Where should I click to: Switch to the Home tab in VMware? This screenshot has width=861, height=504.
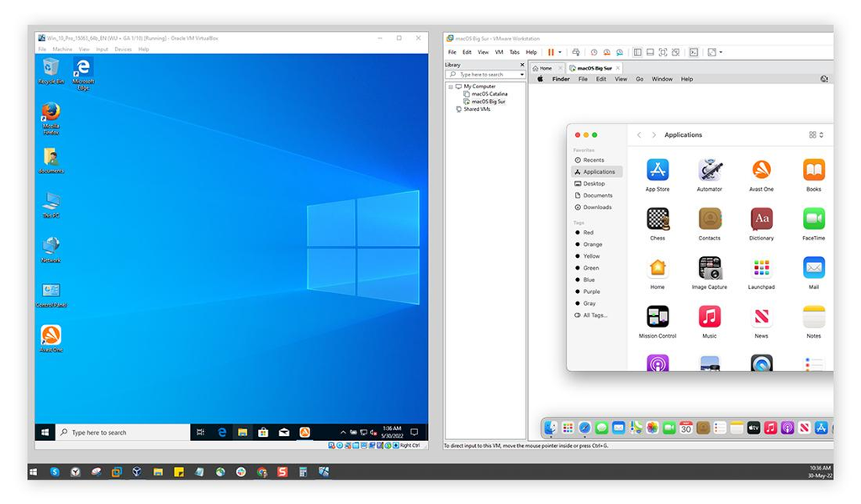click(545, 68)
